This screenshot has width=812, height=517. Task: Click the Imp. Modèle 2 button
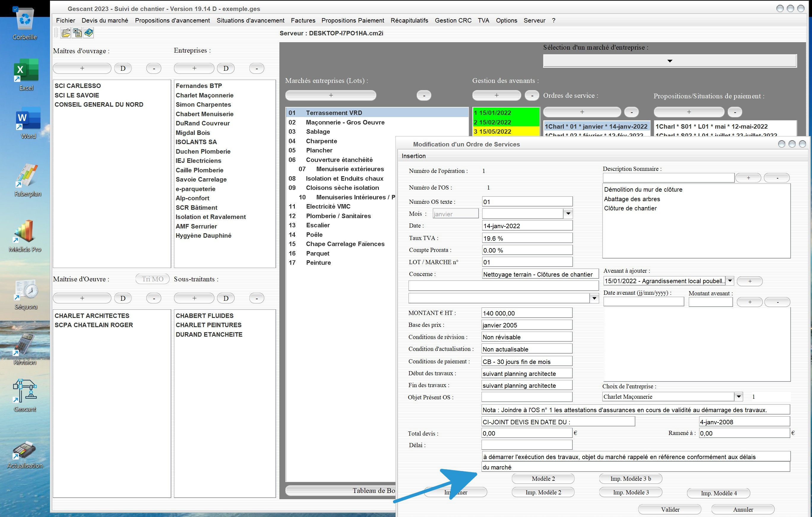tap(543, 492)
